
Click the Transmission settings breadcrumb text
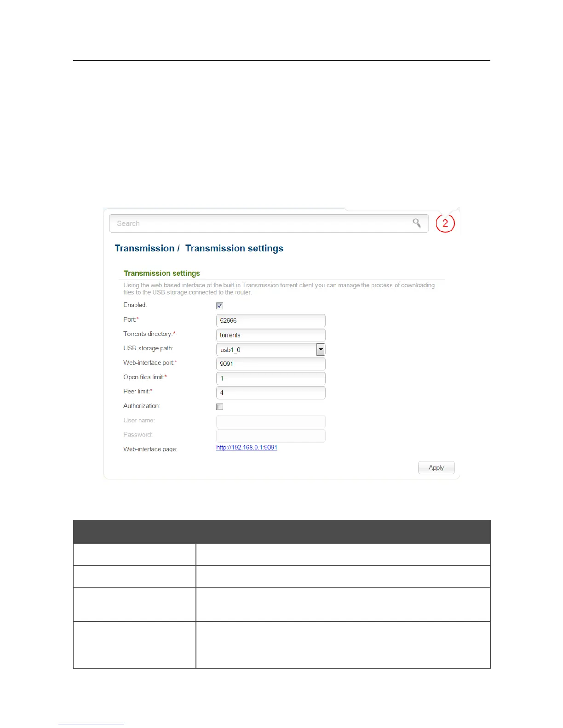(234, 248)
